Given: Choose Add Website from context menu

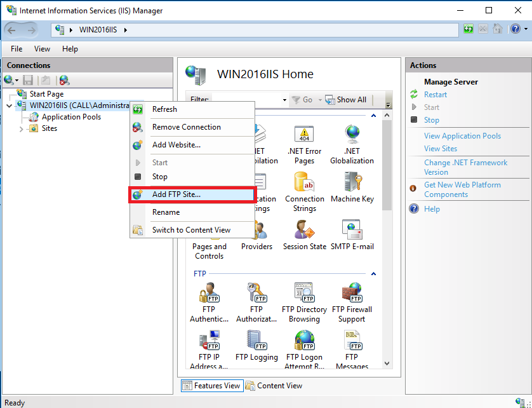Looking at the screenshot, I should click(192, 145).
